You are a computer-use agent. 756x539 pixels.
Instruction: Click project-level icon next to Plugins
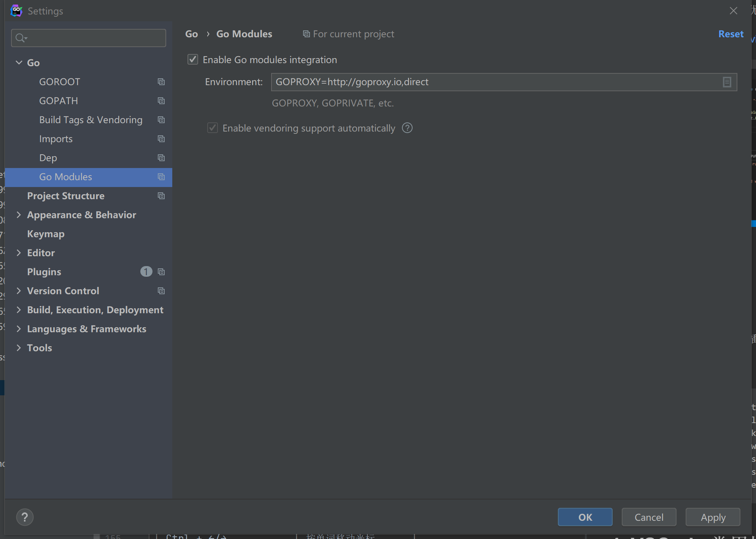161,272
